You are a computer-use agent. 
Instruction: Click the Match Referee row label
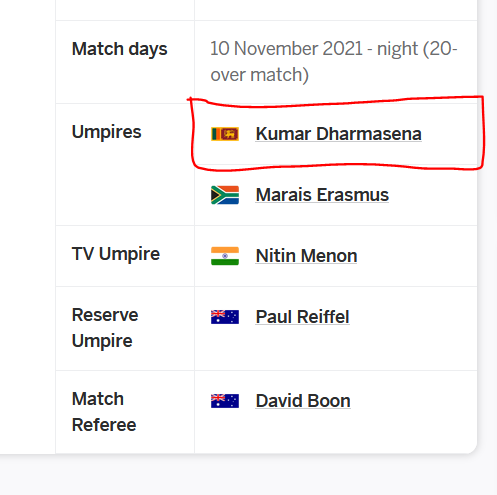click(x=104, y=412)
